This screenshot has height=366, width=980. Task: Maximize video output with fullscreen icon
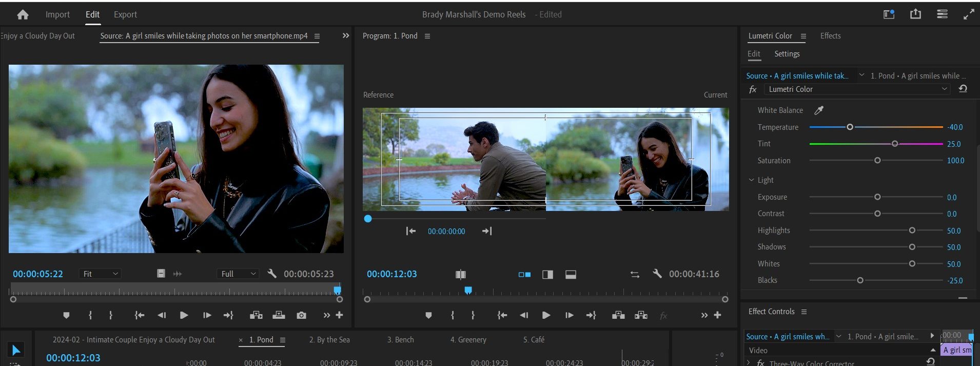[x=969, y=14]
